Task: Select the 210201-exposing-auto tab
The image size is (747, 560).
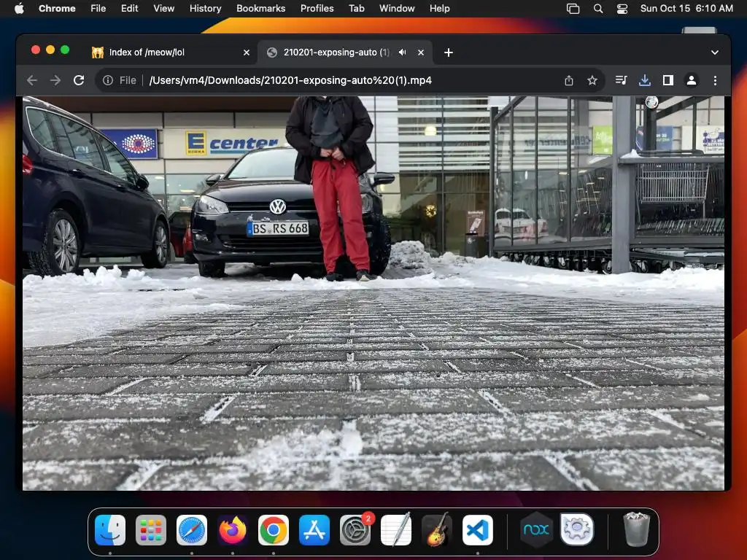Action: [x=345, y=52]
